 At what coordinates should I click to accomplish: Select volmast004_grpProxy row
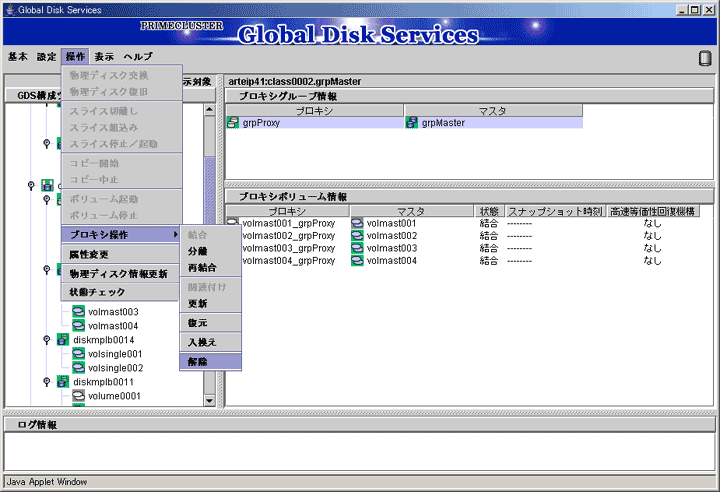pos(463,260)
